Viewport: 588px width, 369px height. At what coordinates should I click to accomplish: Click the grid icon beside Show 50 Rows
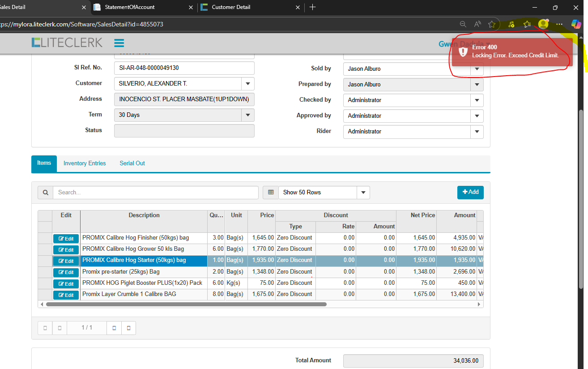pos(270,193)
